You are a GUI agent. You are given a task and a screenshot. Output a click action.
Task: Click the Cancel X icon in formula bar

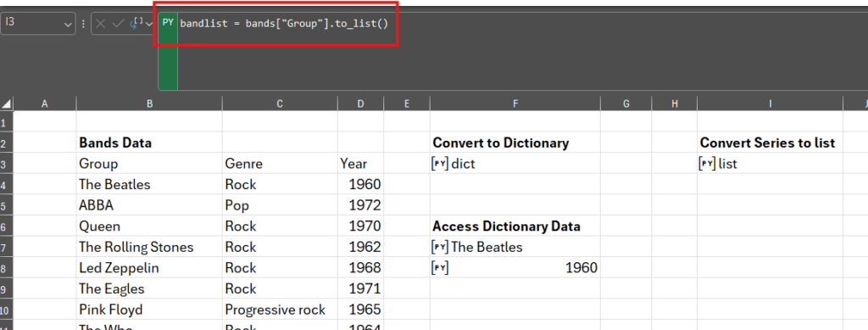point(100,23)
